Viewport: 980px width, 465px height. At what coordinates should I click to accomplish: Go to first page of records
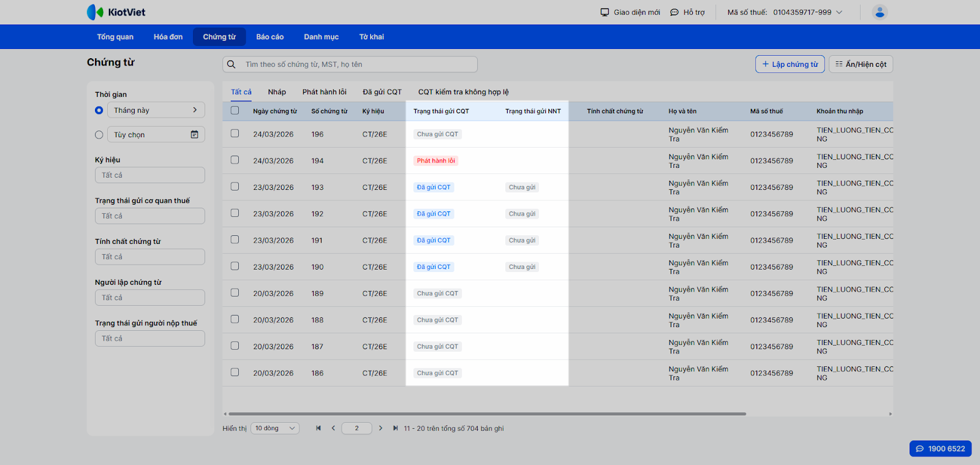318,428
